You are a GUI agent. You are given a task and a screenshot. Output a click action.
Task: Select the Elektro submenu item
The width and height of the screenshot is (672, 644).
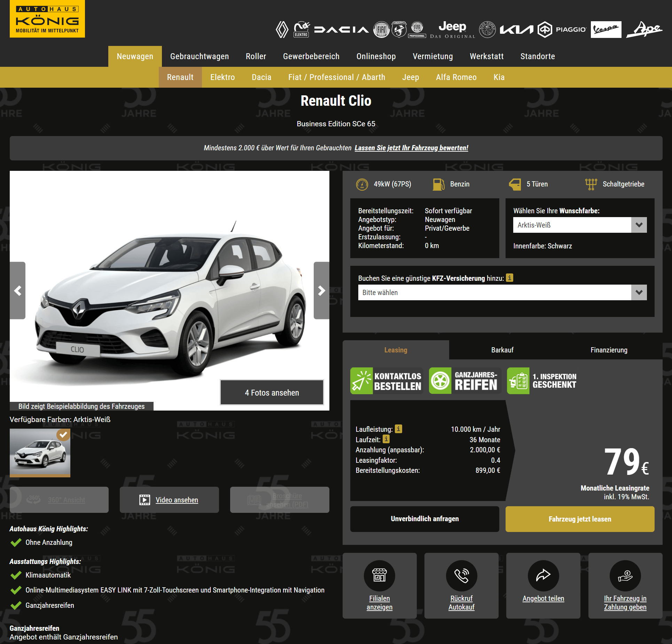pos(222,77)
